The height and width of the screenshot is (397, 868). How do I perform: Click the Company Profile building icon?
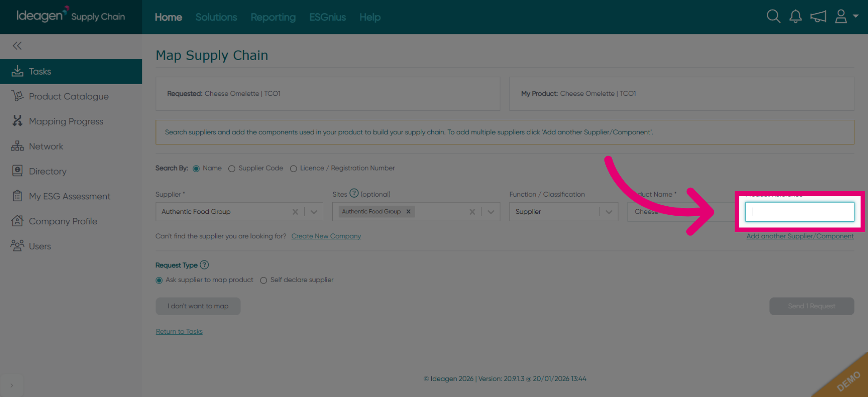coord(17,221)
